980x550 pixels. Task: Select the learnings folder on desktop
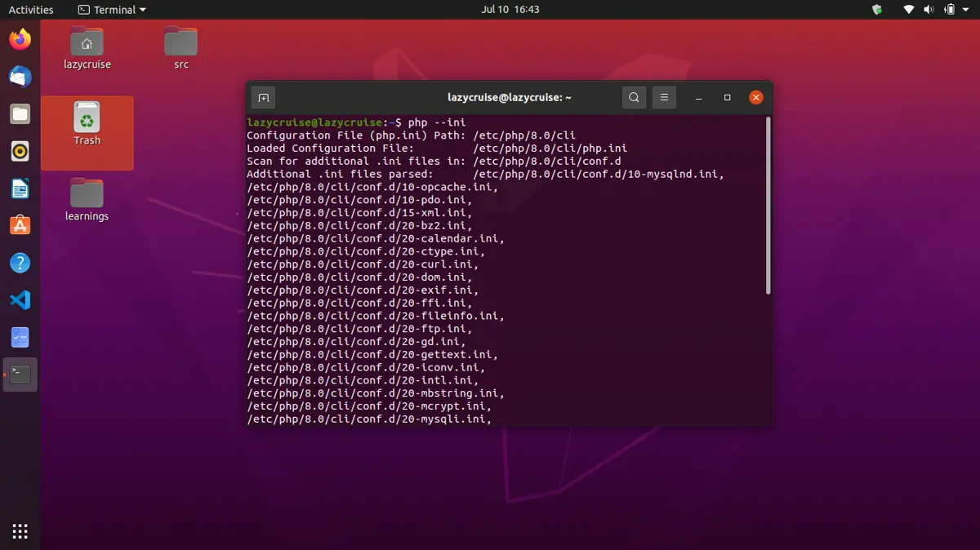(87, 199)
